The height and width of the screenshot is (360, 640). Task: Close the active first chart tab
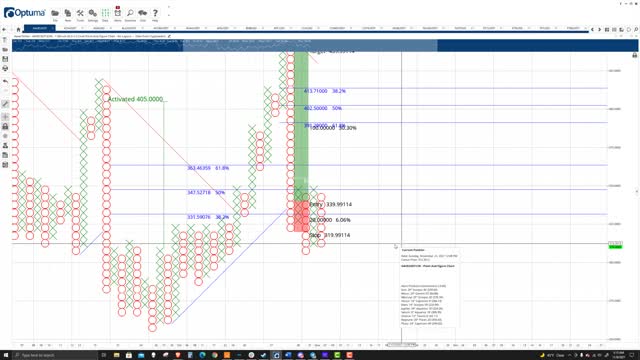point(52,28)
